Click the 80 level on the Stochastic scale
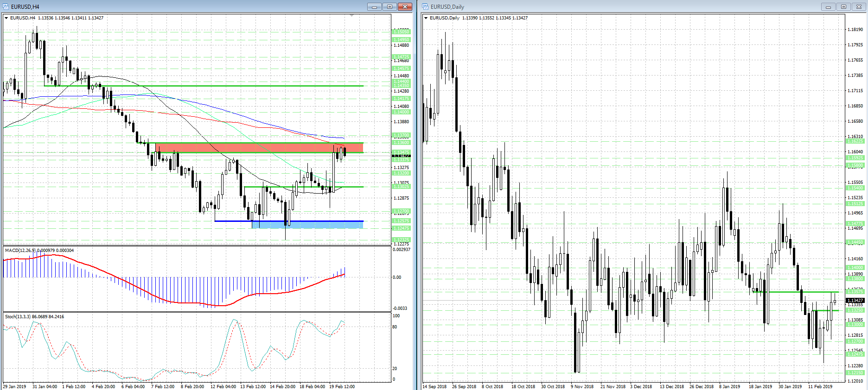The width and height of the screenshot is (868, 390). [x=395, y=327]
